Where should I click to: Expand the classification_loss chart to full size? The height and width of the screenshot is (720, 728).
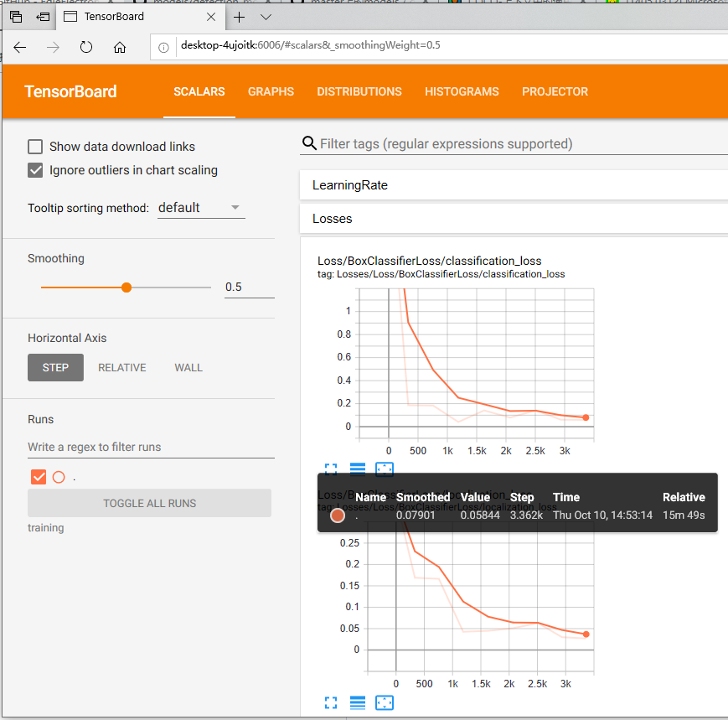point(331,469)
